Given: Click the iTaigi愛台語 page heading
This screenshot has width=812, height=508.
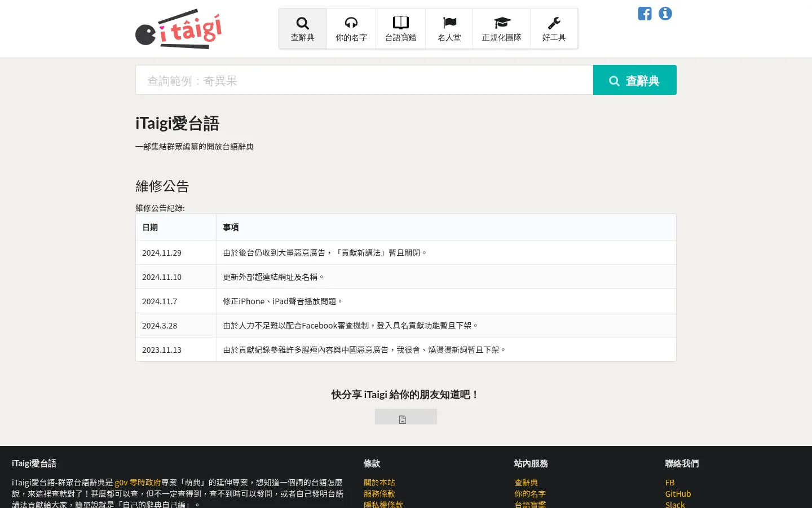Looking at the screenshot, I should (177, 123).
